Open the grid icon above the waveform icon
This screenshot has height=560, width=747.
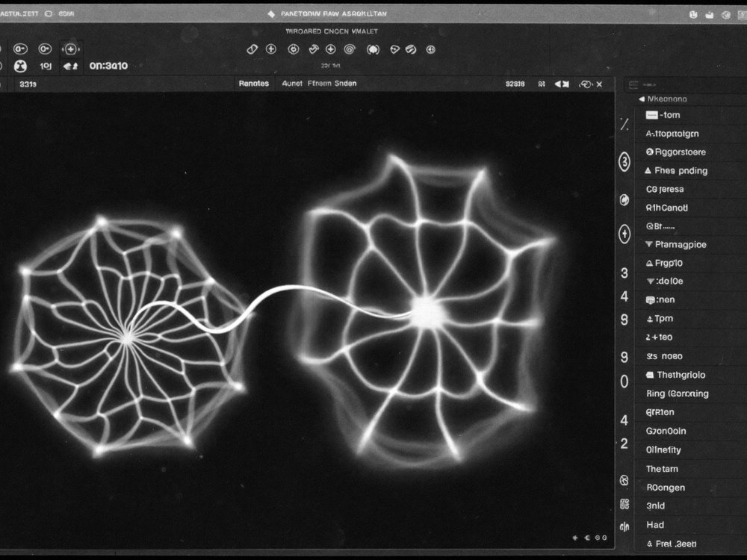[624, 504]
